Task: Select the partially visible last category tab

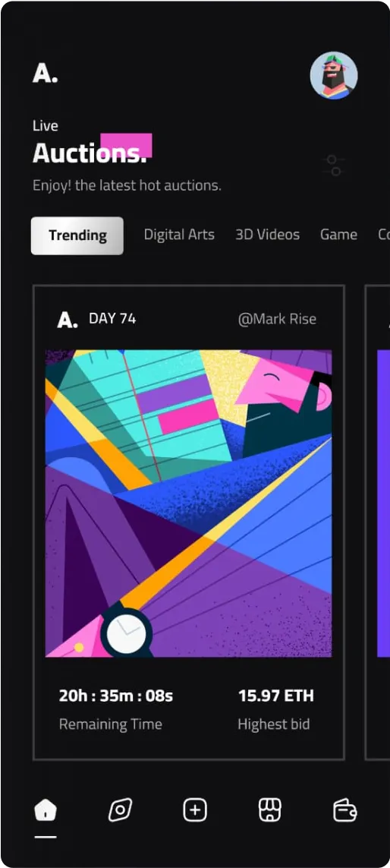Action: point(384,235)
